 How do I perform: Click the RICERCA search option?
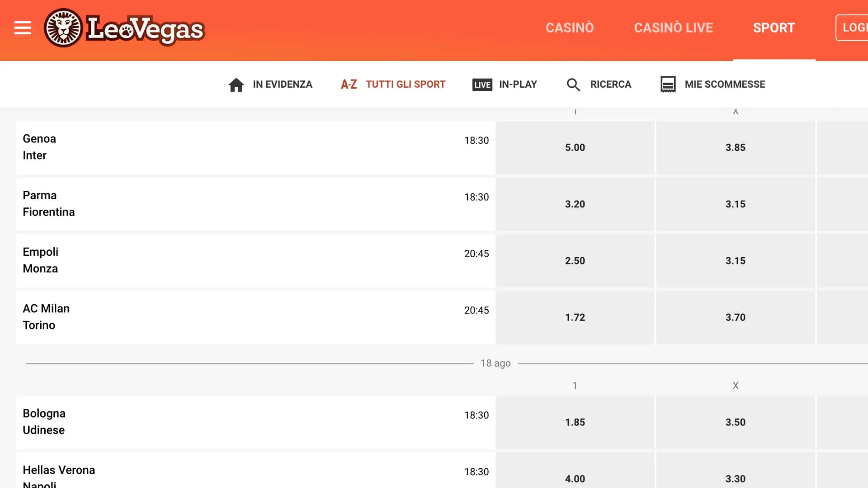[x=610, y=84]
